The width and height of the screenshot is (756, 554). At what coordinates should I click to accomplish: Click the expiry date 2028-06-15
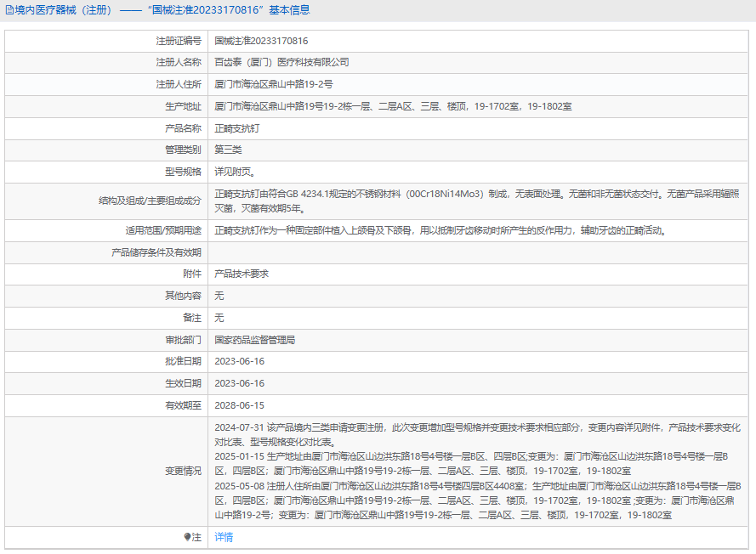(x=239, y=406)
